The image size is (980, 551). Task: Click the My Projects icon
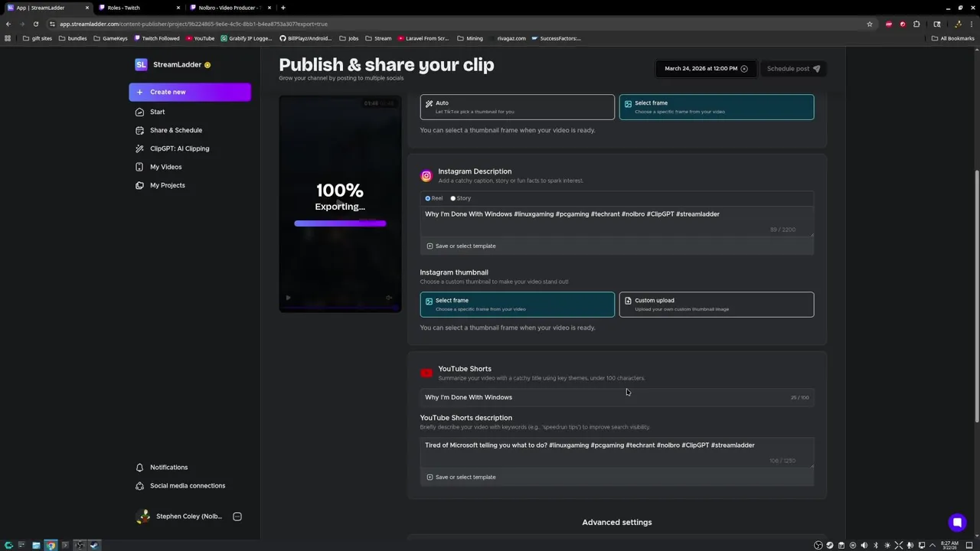click(x=139, y=185)
